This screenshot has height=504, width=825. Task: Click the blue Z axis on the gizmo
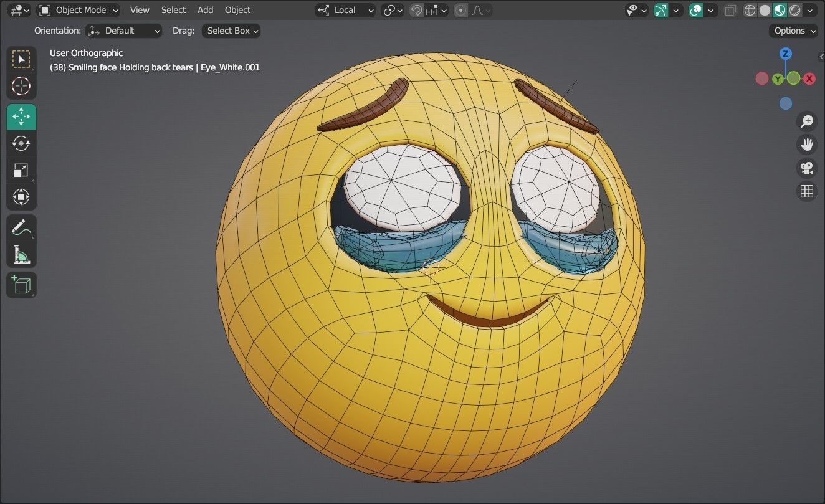(786, 54)
